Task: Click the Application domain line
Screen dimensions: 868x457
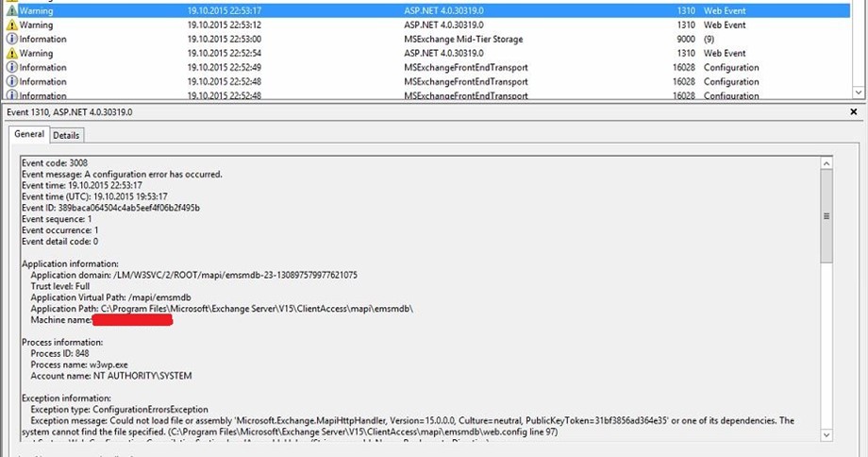Action: click(193, 275)
